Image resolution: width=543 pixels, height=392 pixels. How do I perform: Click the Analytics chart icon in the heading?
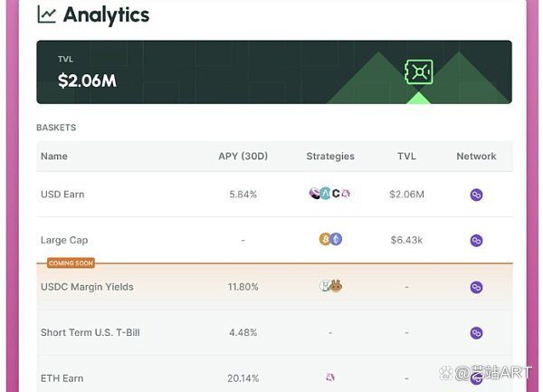(46, 15)
